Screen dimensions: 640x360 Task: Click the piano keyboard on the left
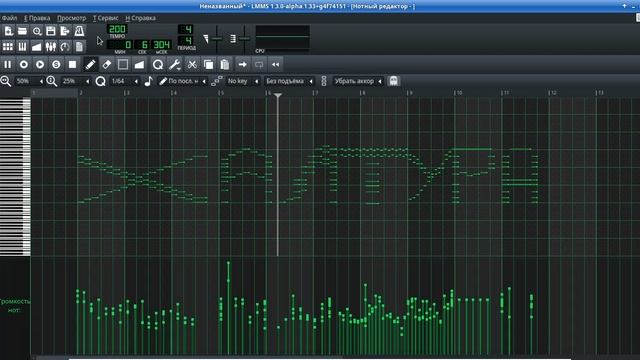(x=15, y=177)
